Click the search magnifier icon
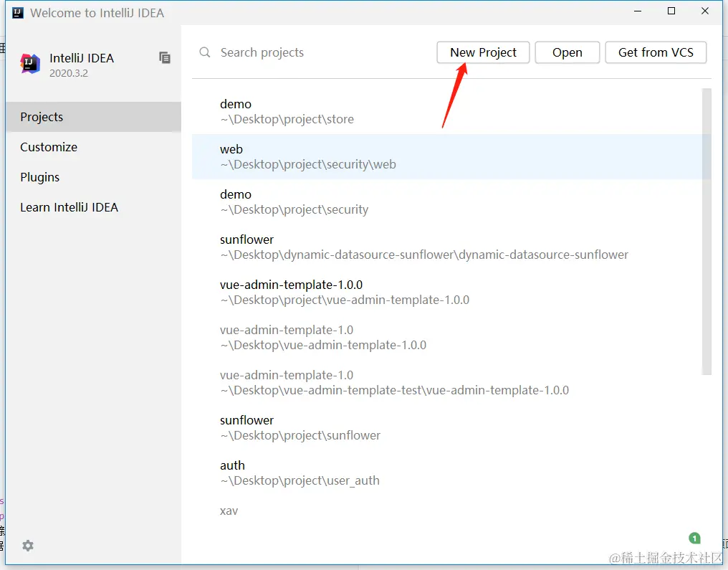Image resolution: width=728 pixels, height=570 pixels. pyautogui.click(x=205, y=52)
